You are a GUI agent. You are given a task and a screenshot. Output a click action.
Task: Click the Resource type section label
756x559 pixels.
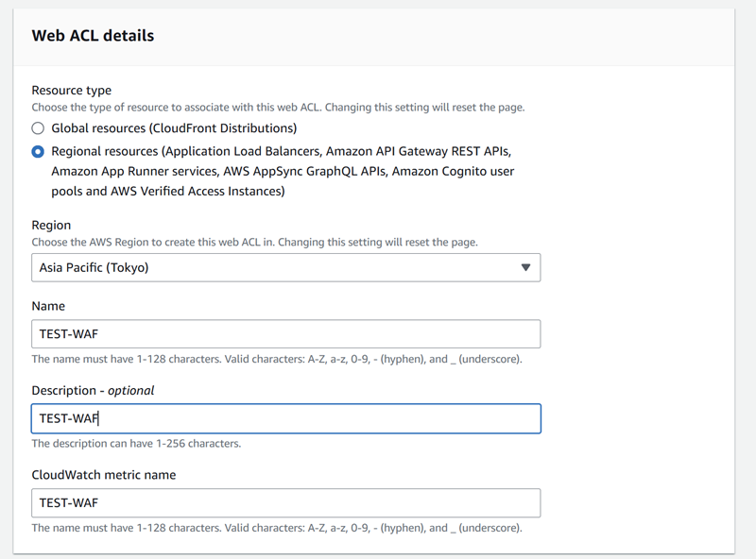click(x=72, y=90)
